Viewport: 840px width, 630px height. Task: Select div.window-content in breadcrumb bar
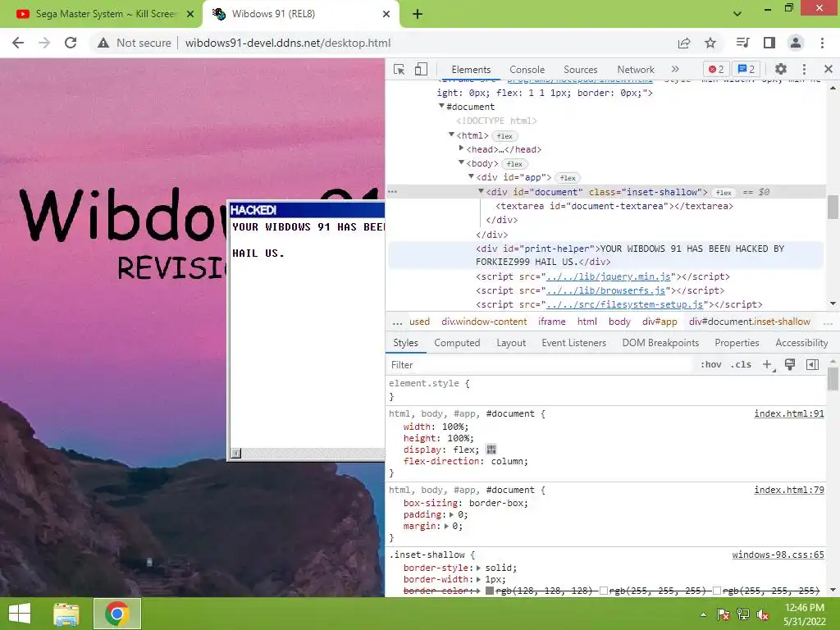pos(484,322)
